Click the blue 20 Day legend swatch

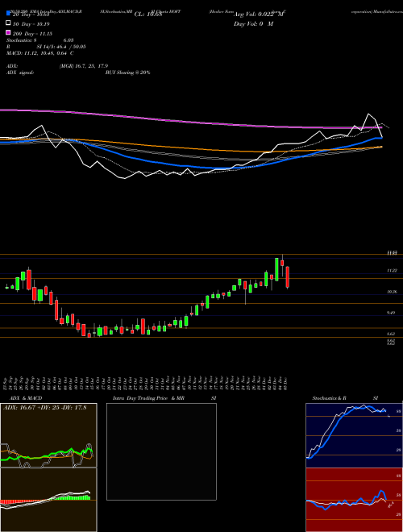point(8,14)
